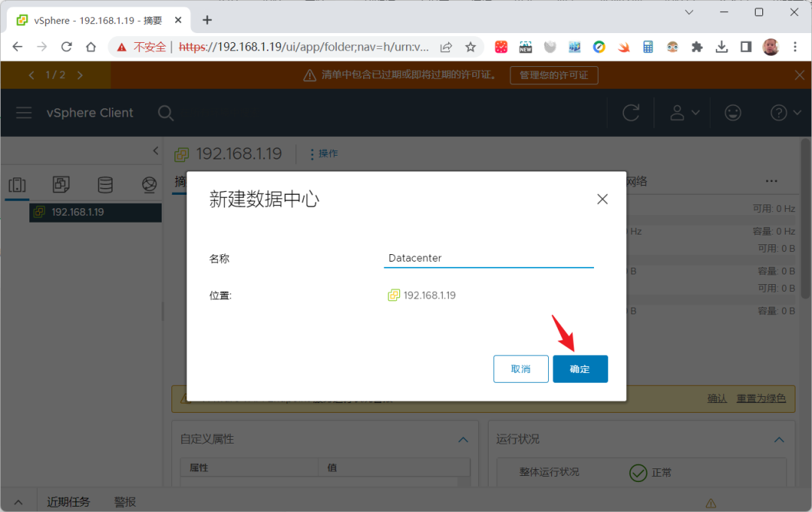812x512 pixels.
Task: Go to previous notification banner
Action: pyautogui.click(x=32, y=75)
